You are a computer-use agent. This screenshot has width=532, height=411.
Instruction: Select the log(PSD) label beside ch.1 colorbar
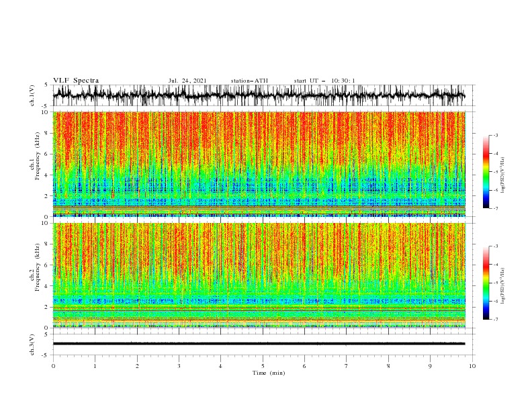[502, 175]
